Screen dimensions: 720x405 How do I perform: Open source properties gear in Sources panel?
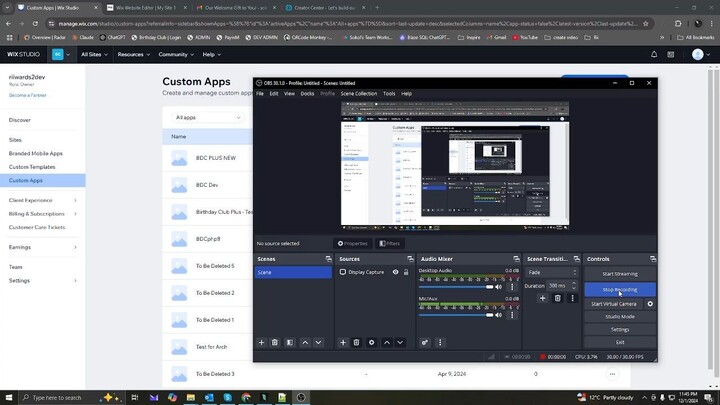pyautogui.click(x=371, y=343)
